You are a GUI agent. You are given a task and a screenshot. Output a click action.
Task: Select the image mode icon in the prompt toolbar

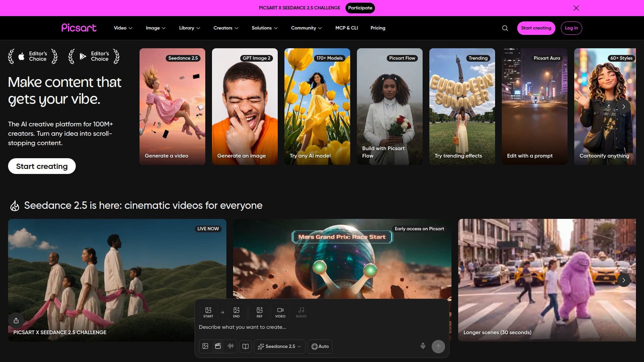click(205, 346)
